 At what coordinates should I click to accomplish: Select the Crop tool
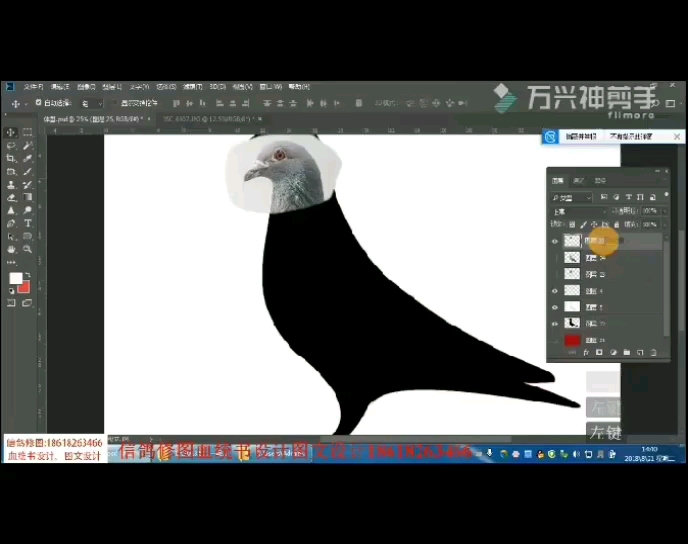coord(11,158)
